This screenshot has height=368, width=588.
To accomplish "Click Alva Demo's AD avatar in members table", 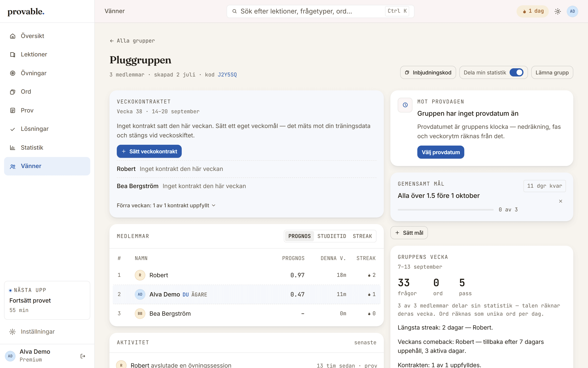I will pos(140,294).
